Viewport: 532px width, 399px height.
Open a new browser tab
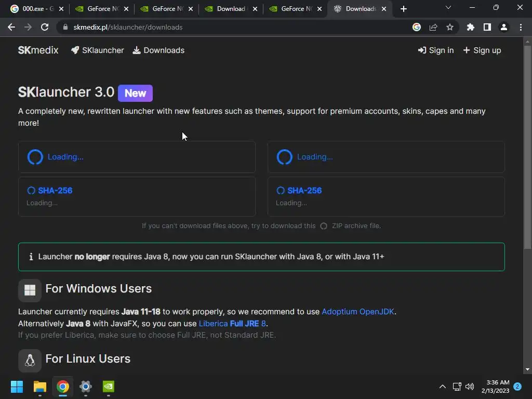[403, 9]
